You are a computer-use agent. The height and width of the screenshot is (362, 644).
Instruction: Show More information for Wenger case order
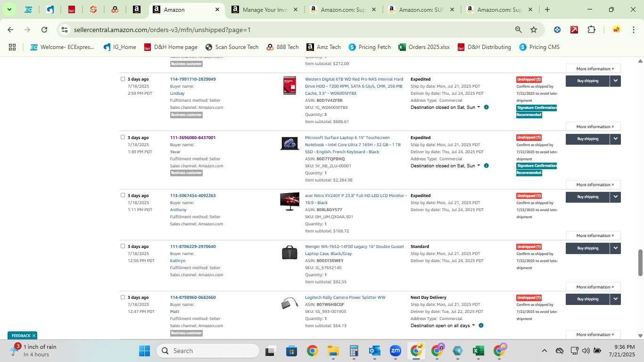coord(593,287)
